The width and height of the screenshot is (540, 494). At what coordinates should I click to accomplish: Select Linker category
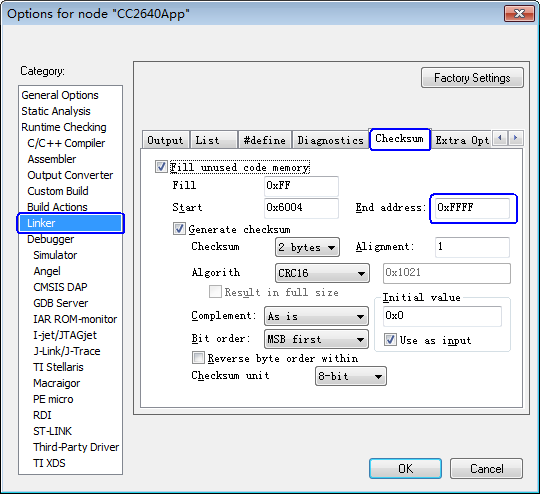pyautogui.click(x=70, y=223)
